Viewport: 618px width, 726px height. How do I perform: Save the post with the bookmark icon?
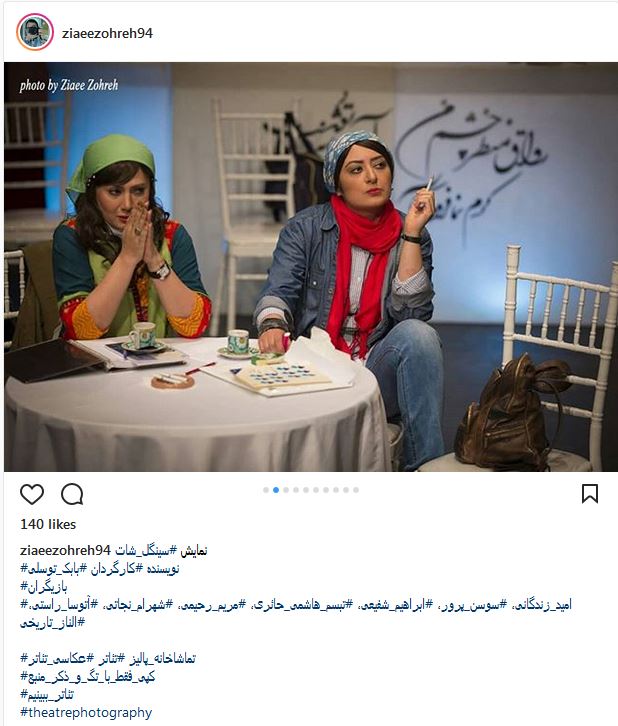(x=590, y=494)
